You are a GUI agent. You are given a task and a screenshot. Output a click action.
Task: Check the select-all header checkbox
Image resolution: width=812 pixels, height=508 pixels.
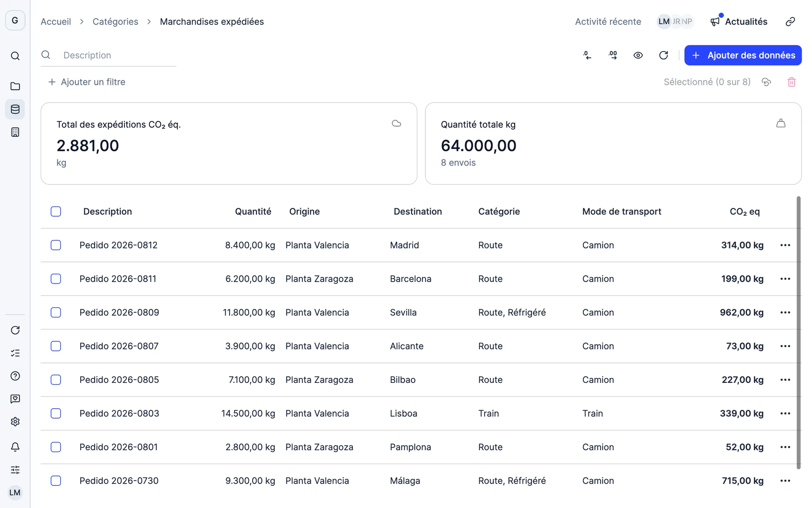tap(56, 211)
